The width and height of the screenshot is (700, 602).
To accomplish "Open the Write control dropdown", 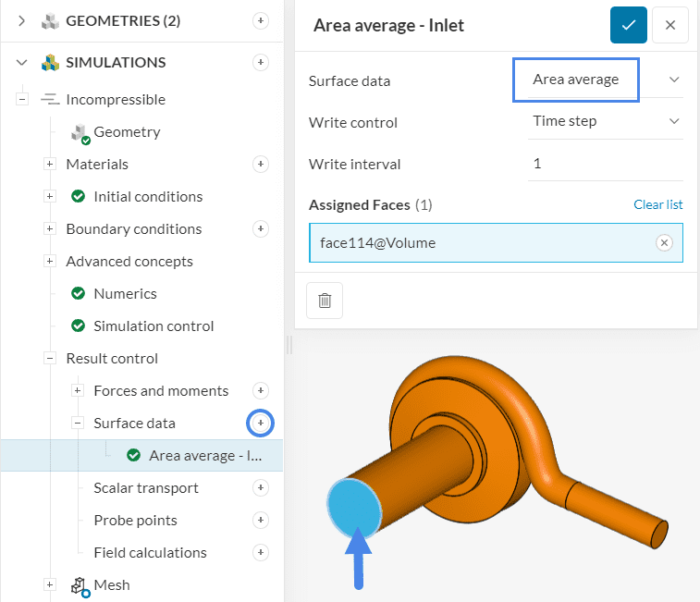I will 605,121.
